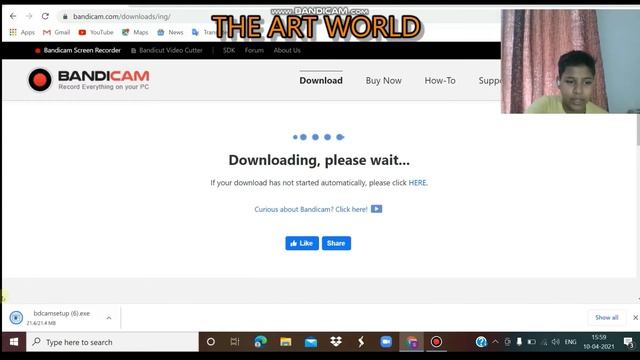Open the notification center icon
This screenshot has height=360, width=640.
click(629, 342)
